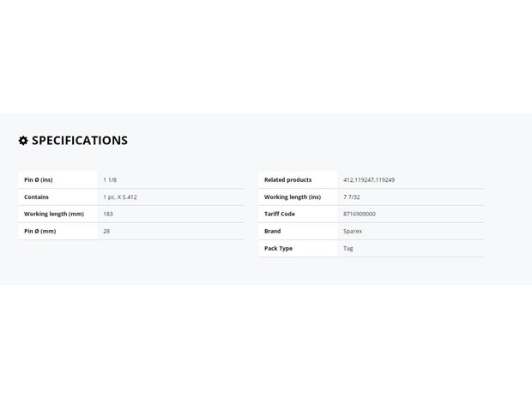This screenshot has width=532, height=399.
Task: Click the value '1 pc. X S.412'
Action: [x=120, y=197]
